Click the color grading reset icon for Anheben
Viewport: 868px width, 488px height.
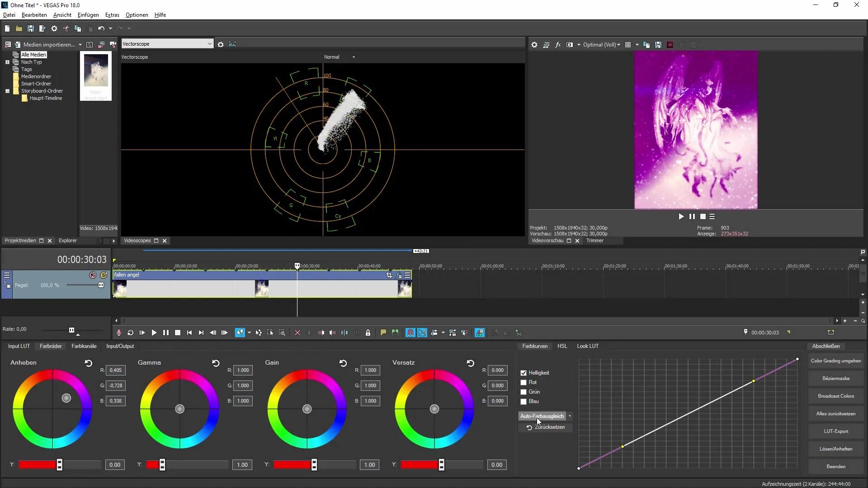click(x=88, y=362)
